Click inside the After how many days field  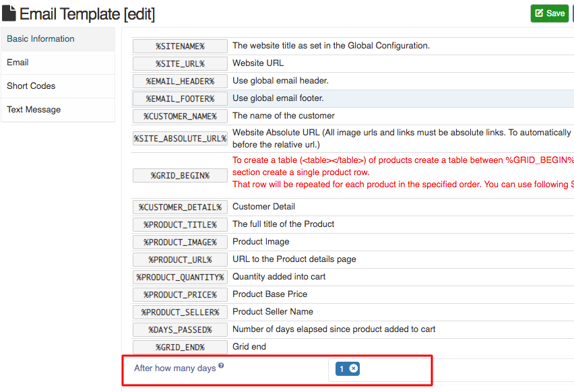tap(450, 370)
